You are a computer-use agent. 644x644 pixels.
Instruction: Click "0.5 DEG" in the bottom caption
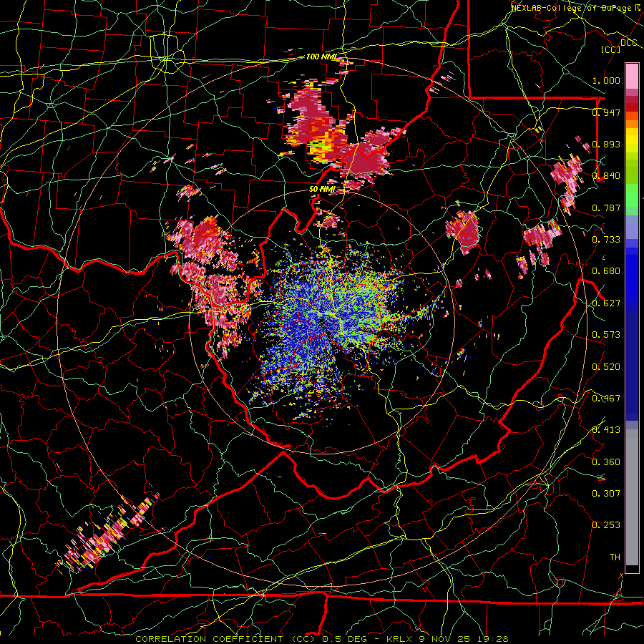346,639
